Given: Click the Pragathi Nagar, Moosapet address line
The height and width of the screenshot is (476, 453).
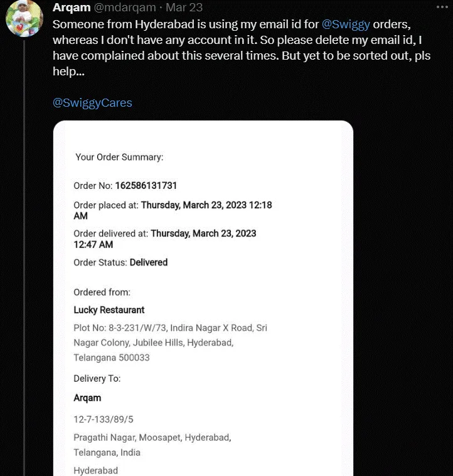Looking at the screenshot, I should point(152,437).
